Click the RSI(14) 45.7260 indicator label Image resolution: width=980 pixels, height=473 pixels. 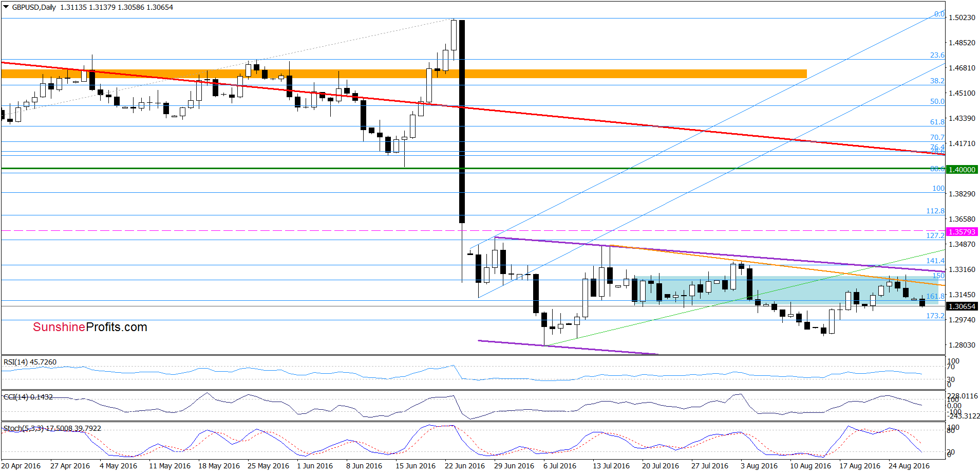[x=30, y=362]
